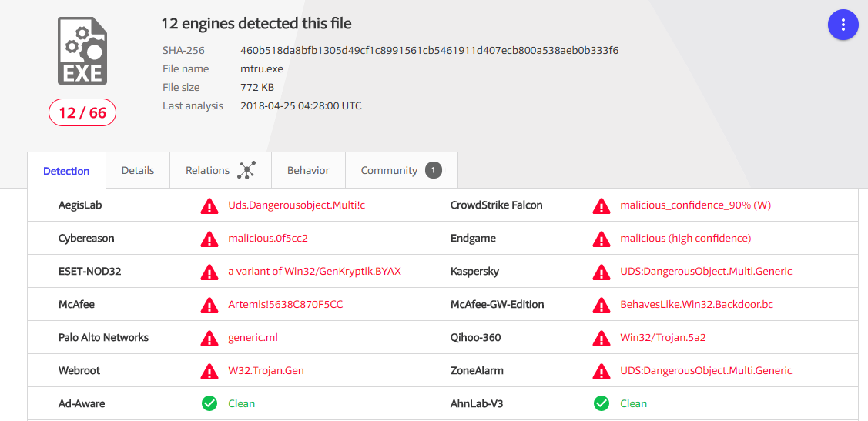Click ZoneAlarm's UDS:DangerousObject.Multi.Generic result
This screenshot has width=868, height=421.
(x=705, y=371)
